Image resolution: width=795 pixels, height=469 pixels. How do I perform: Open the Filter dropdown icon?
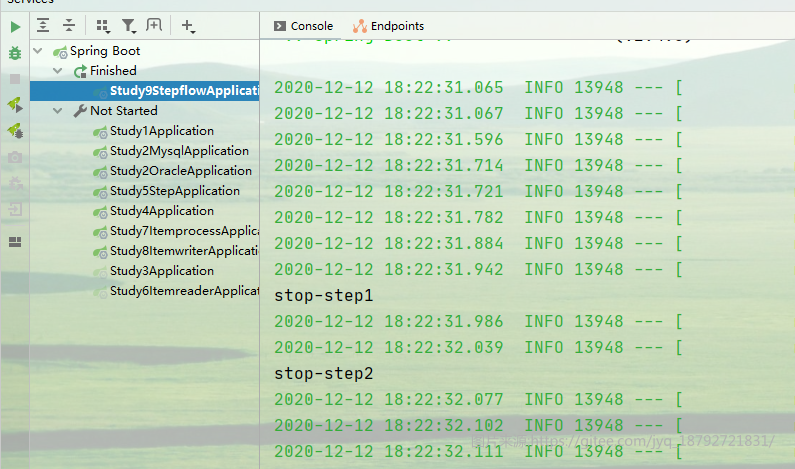pyautogui.click(x=129, y=26)
